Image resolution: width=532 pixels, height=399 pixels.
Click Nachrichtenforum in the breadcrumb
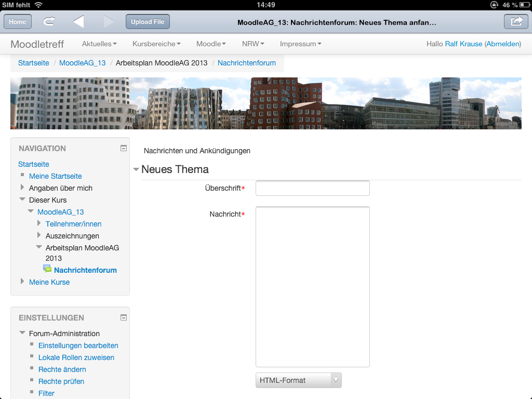coord(247,63)
